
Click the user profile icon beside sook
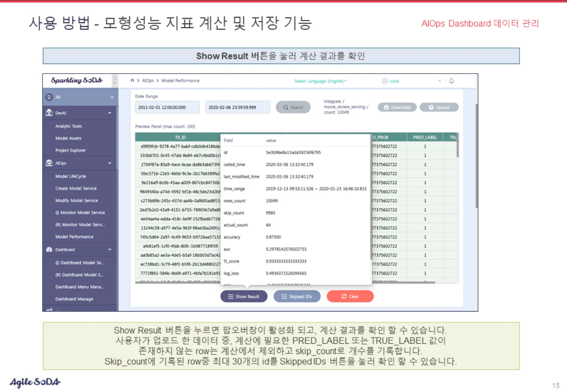pyautogui.click(x=385, y=81)
